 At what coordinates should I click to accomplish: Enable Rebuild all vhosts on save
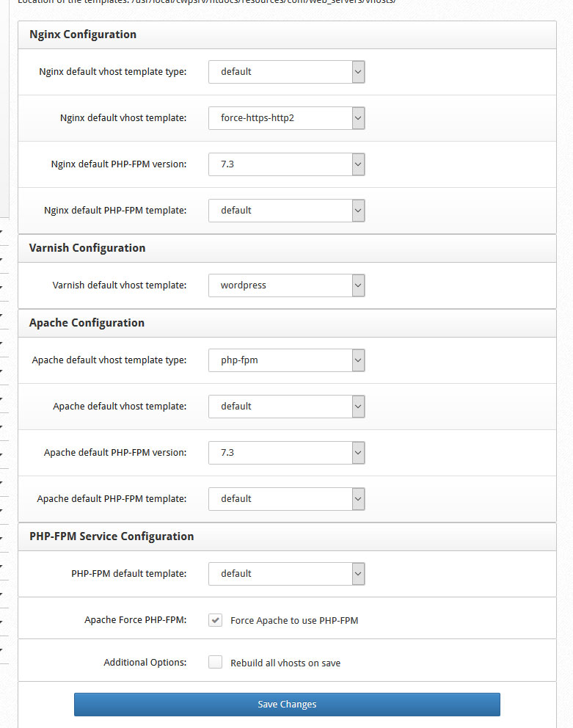click(215, 662)
